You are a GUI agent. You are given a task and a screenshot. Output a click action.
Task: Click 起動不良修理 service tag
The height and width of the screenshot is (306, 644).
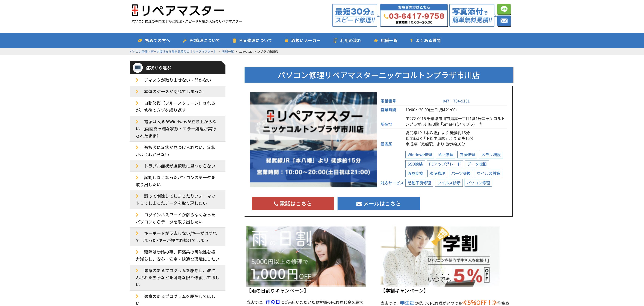(419, 183)
